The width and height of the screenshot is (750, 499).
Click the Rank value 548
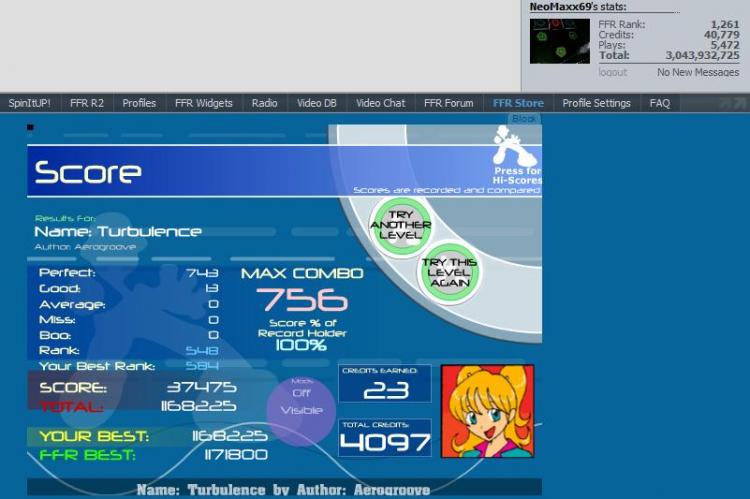[202, 351]
